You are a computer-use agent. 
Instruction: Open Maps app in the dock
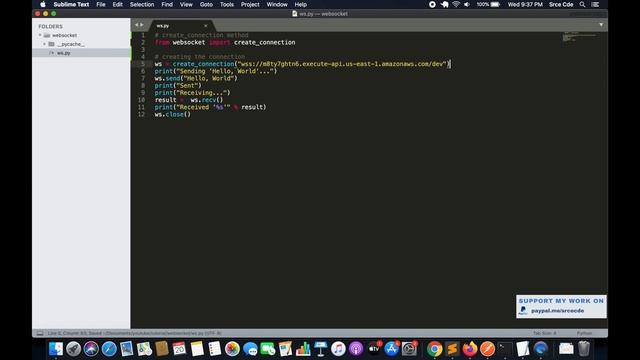144,349
